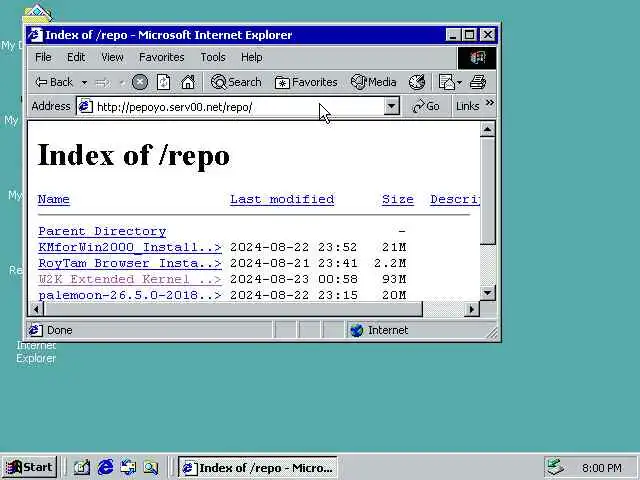This screenshot has width=640, height=480.
Task: Launch Internet Explorer from quick launch
Action: coord(105,467)
